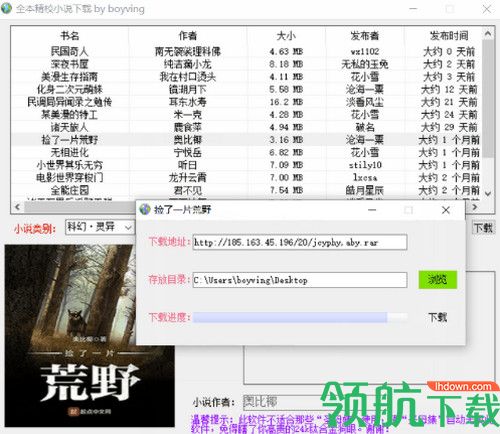500x434 pixels.
Task: Click author cell 我在村口烫头
Action: 188,77
